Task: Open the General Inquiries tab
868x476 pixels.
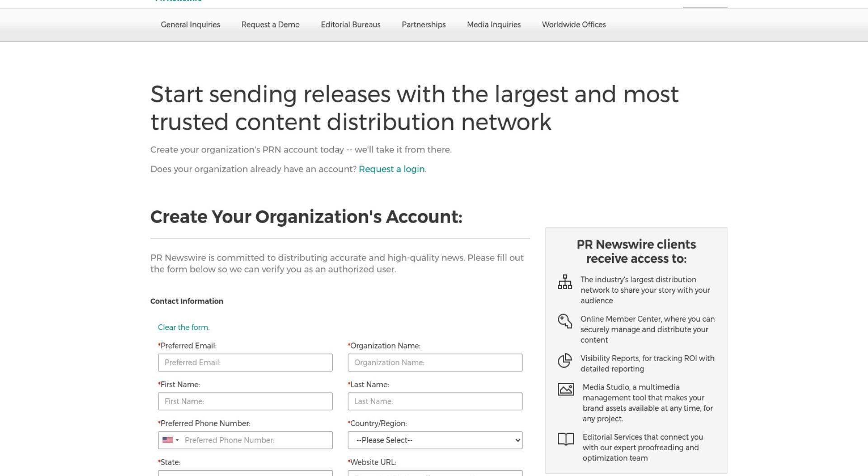Action: coord(190,25)
